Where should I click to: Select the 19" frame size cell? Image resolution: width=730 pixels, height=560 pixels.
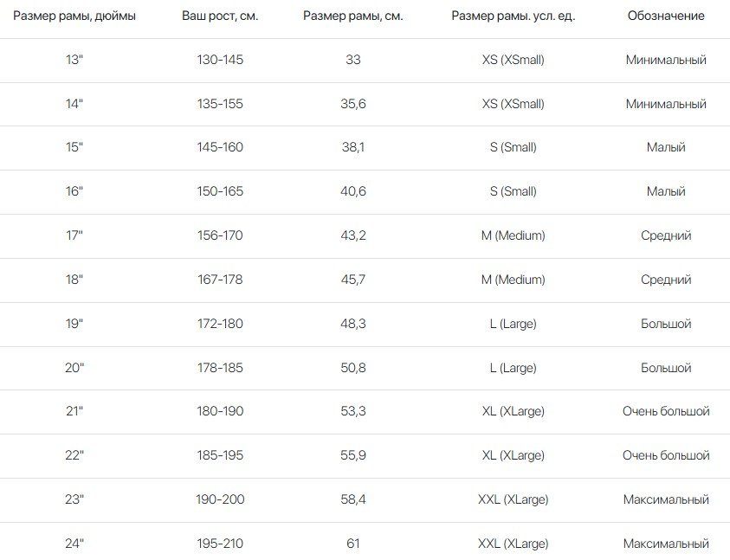tap(74, 324)
